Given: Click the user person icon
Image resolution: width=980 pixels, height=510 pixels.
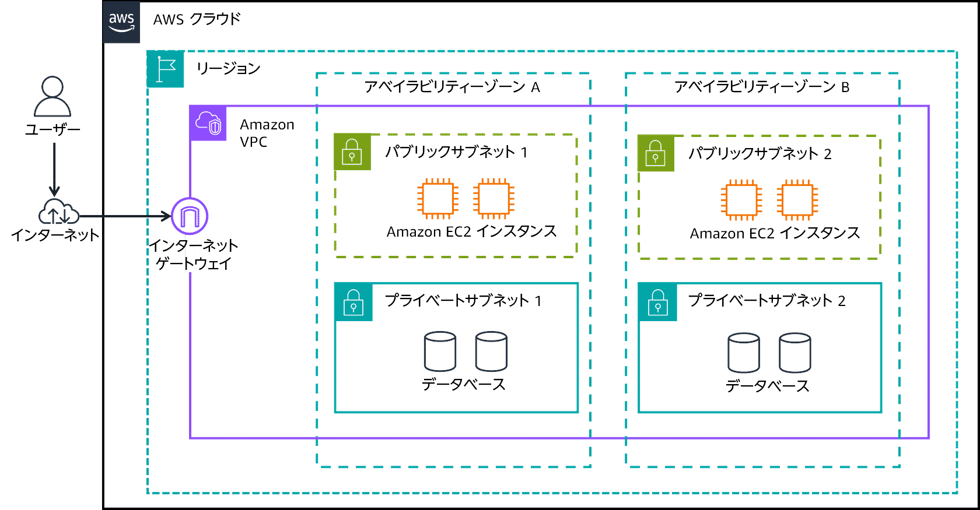Looking at the screenshot, I should coord(52,97).
